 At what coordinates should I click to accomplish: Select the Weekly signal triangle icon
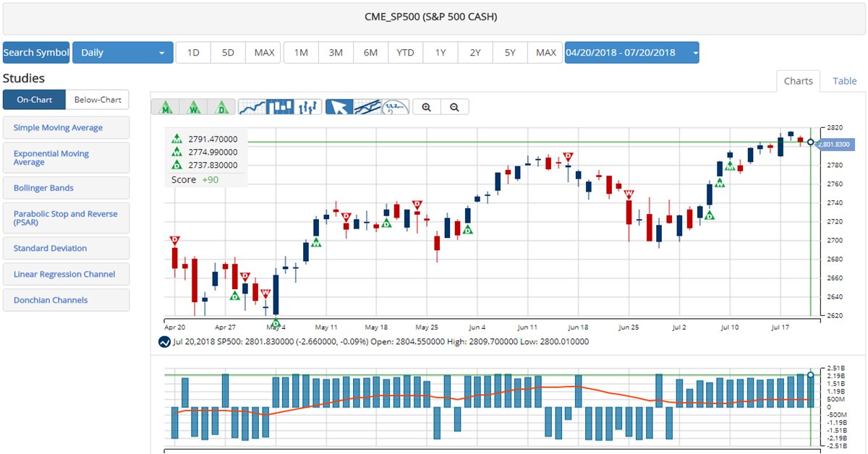click(x=193, y=106)
